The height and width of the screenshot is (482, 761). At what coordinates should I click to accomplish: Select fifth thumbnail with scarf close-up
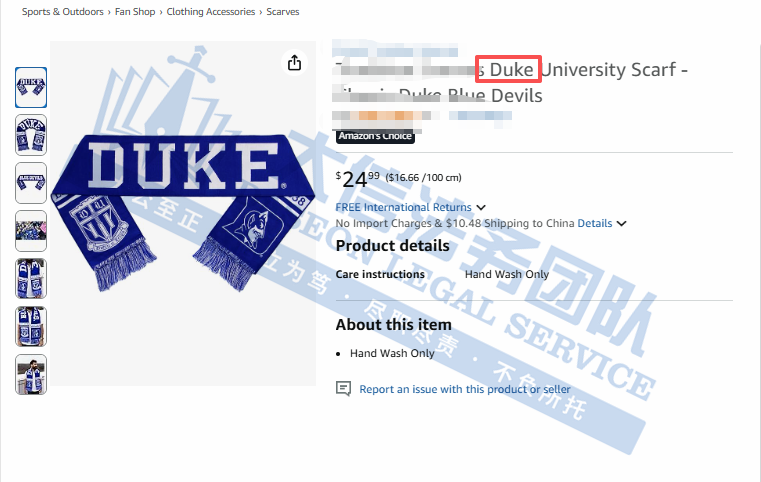(x=31, y=279)
